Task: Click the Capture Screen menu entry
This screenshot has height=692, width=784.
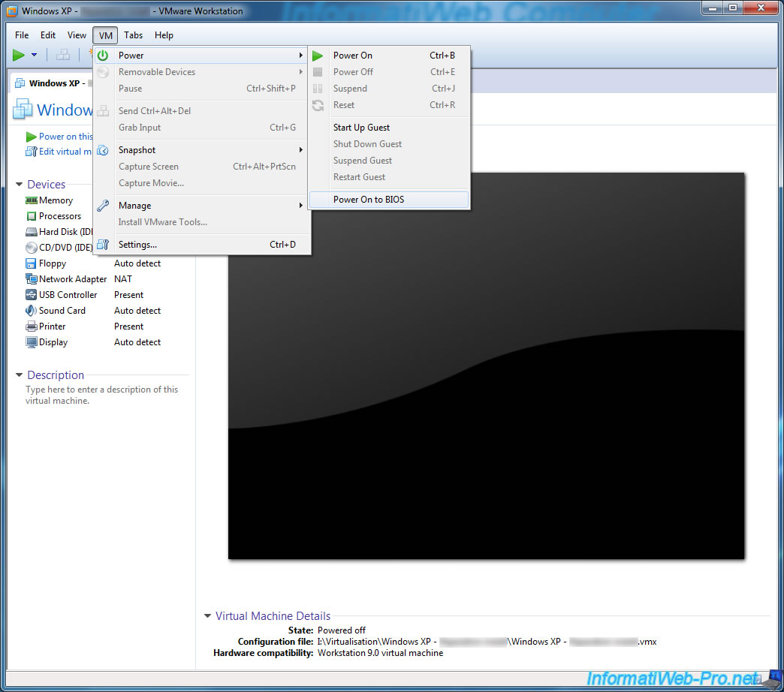Action: [x=201, y=167]
